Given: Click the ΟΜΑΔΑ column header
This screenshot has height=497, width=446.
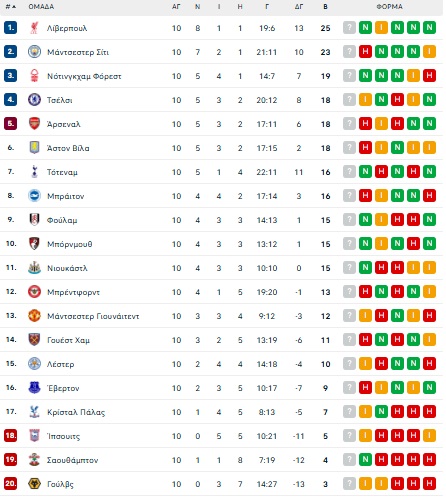Looking at the screenshot, I should pyautogui.click(x=41, y=7).
